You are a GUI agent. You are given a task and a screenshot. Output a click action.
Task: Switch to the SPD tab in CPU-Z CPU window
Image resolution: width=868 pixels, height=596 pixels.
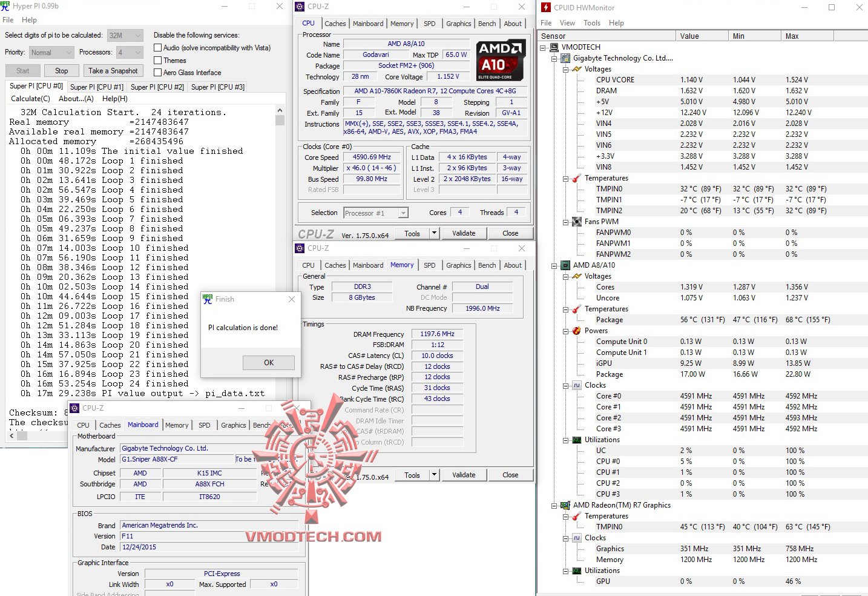(430, 24)
